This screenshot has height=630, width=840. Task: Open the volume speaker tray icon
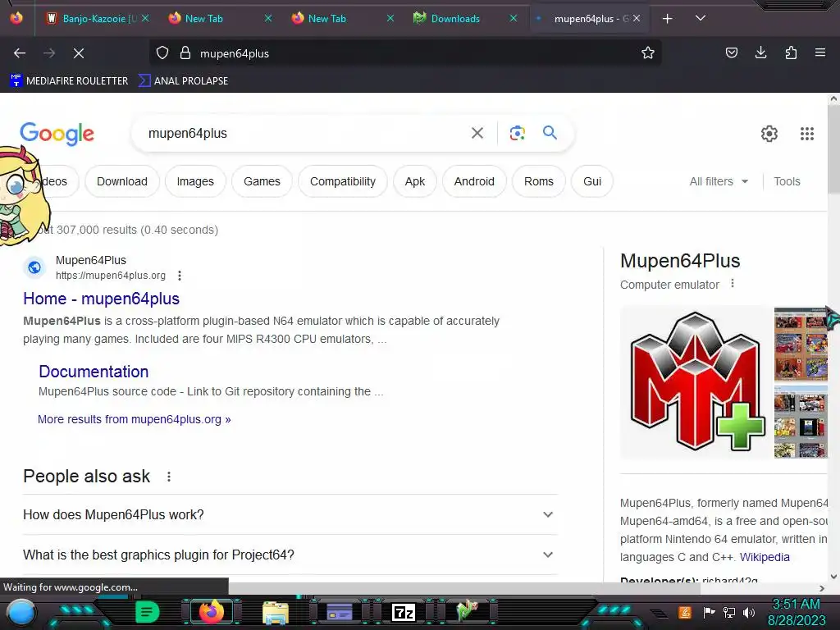pyautogui.click(x=748, y=612)
